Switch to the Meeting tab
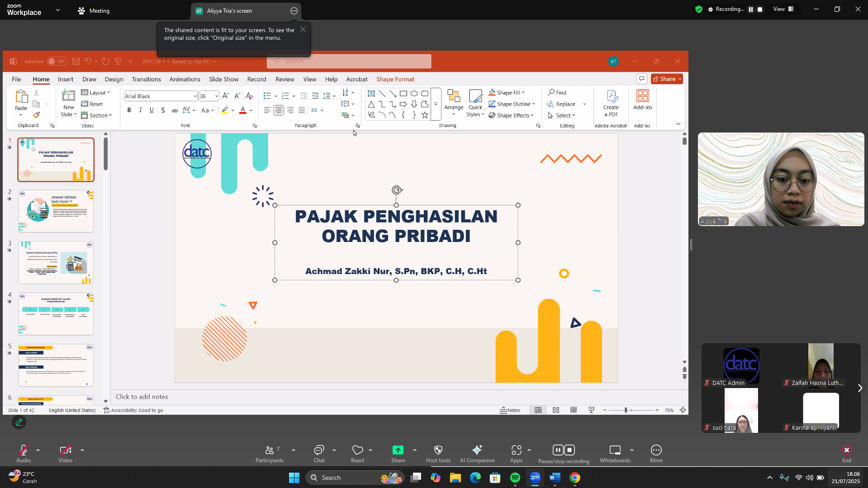The width and height of the screenshot is (868, 488). [94, 11]
